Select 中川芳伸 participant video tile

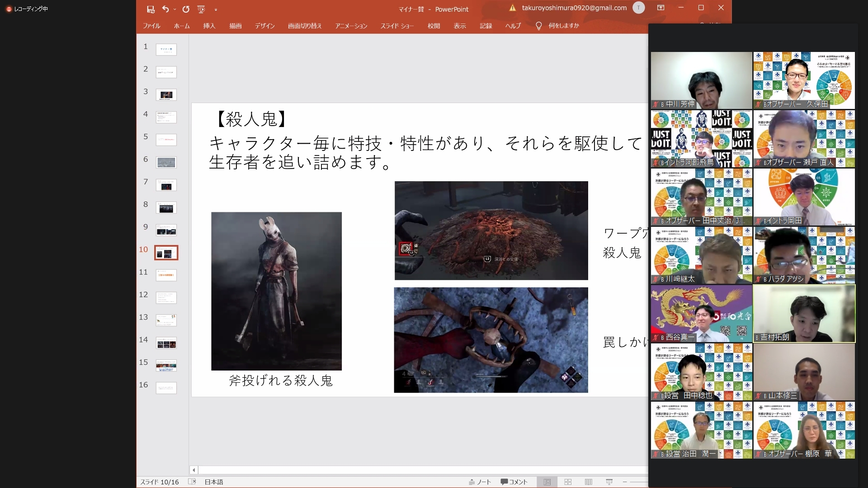point(701,80)
